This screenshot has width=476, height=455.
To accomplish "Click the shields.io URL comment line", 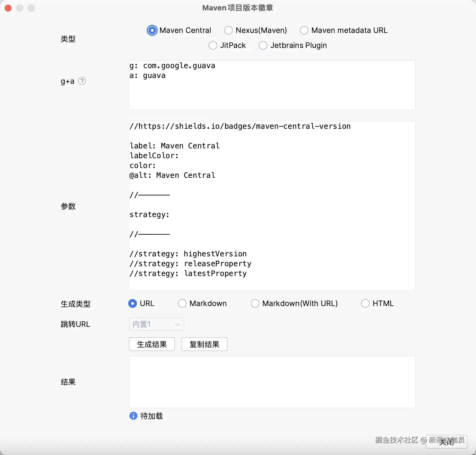I will [240, 126].
